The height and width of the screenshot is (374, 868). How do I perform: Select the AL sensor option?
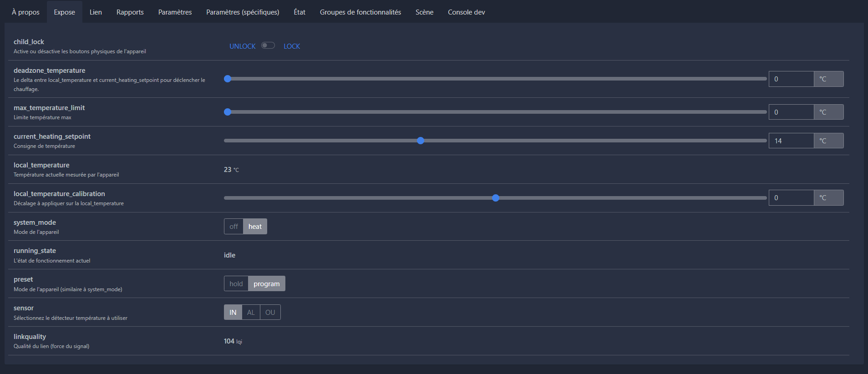pos(251,313)
